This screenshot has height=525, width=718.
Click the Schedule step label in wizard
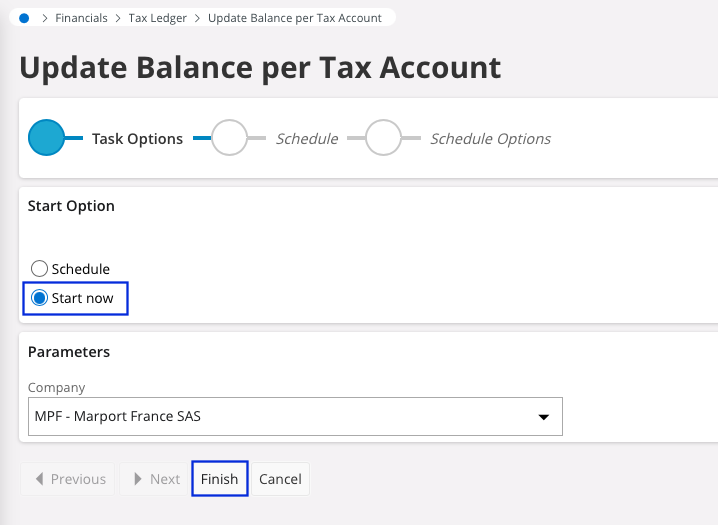point(307,139)
